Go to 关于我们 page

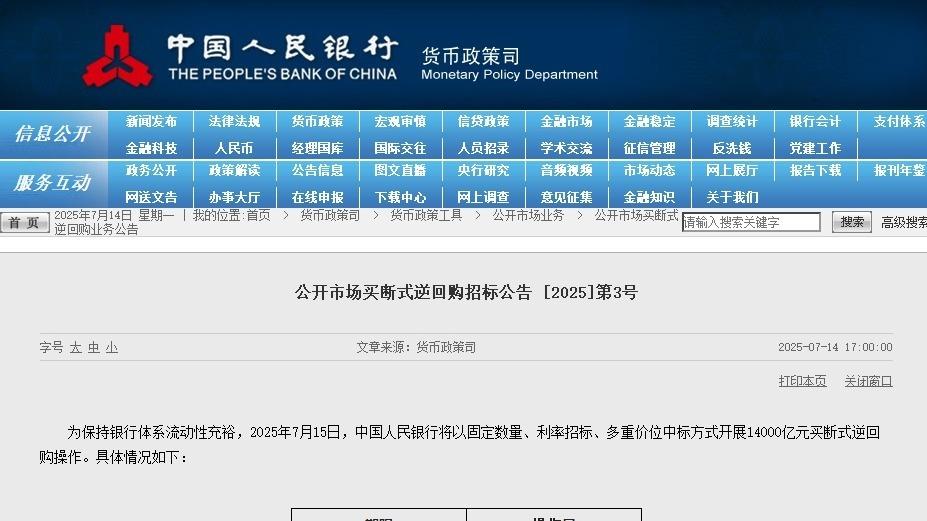[x=732, y=197]
